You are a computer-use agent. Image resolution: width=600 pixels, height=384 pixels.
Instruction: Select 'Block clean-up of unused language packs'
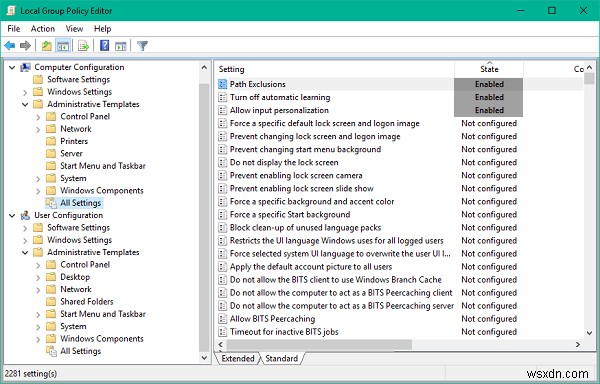[x=305, y=228]
